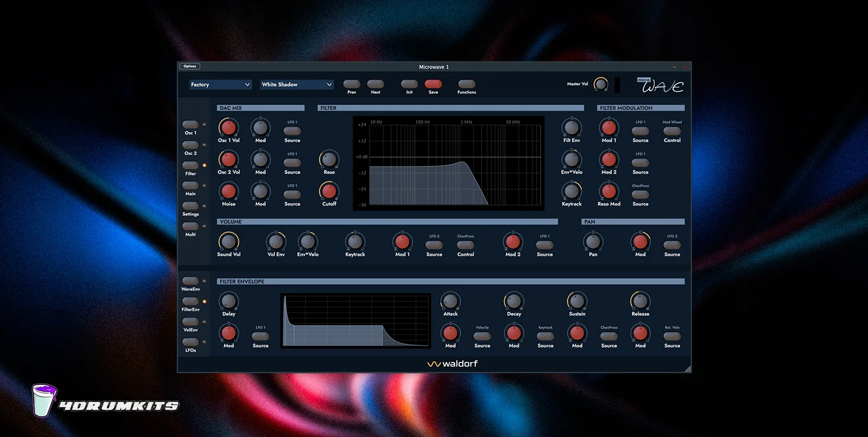Click the Waldorf logo at bottom
Screen dimensions: 868x437
coord(453,364)
